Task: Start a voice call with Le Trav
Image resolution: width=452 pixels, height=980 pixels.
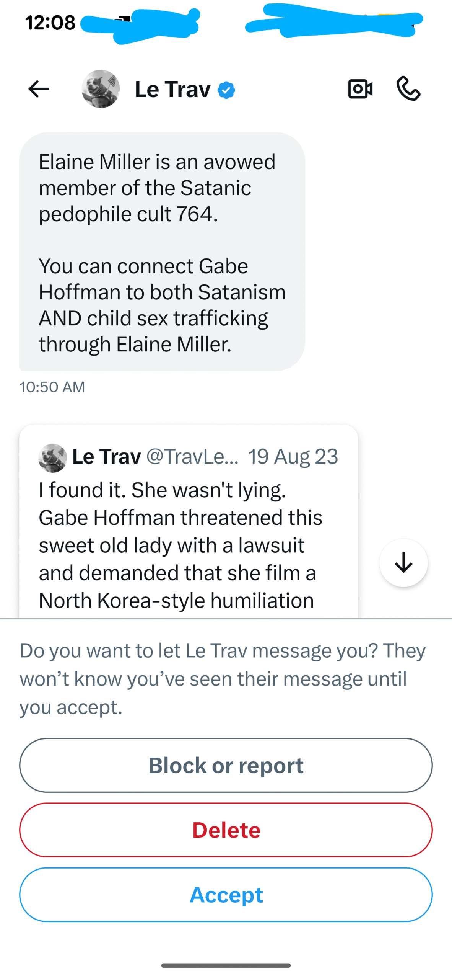Action: tap(408, 89)
